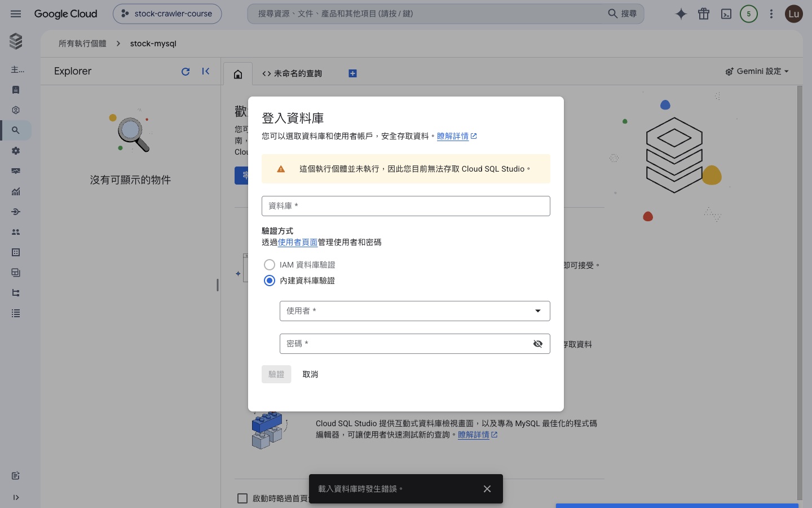Click the 驗證 button

[x=276, y=374]
